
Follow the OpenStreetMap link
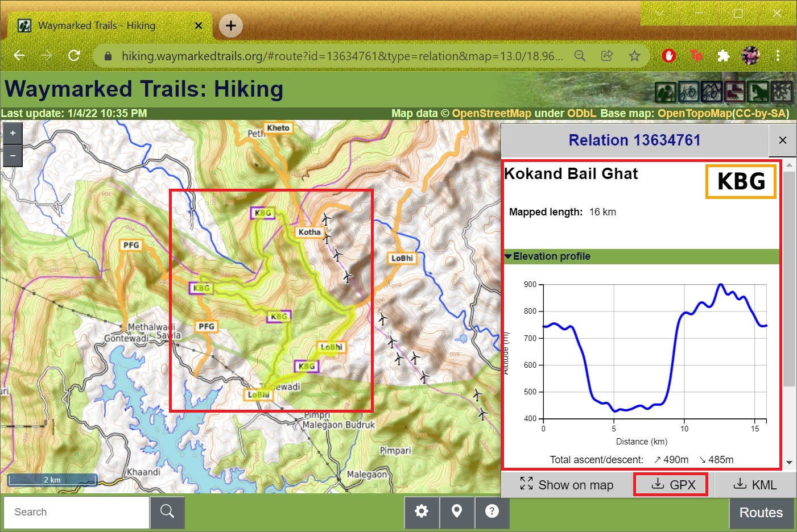pyautogui.click(x=492, y=113)
